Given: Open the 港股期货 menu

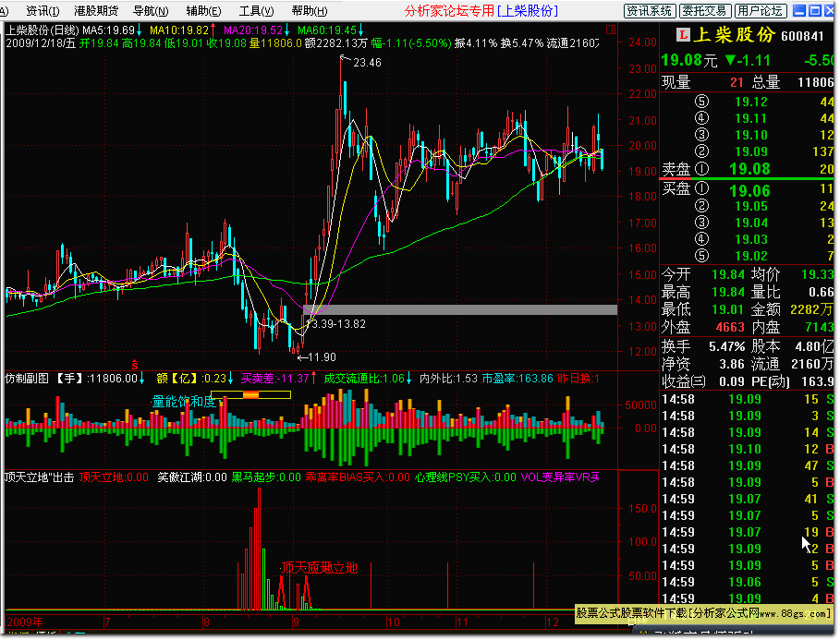Looking at the screenshot, I should (x=96, y=11).
